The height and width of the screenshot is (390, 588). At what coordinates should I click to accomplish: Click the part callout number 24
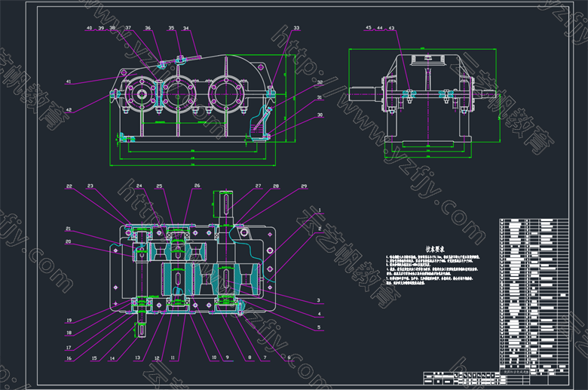(x=139, y=186)
